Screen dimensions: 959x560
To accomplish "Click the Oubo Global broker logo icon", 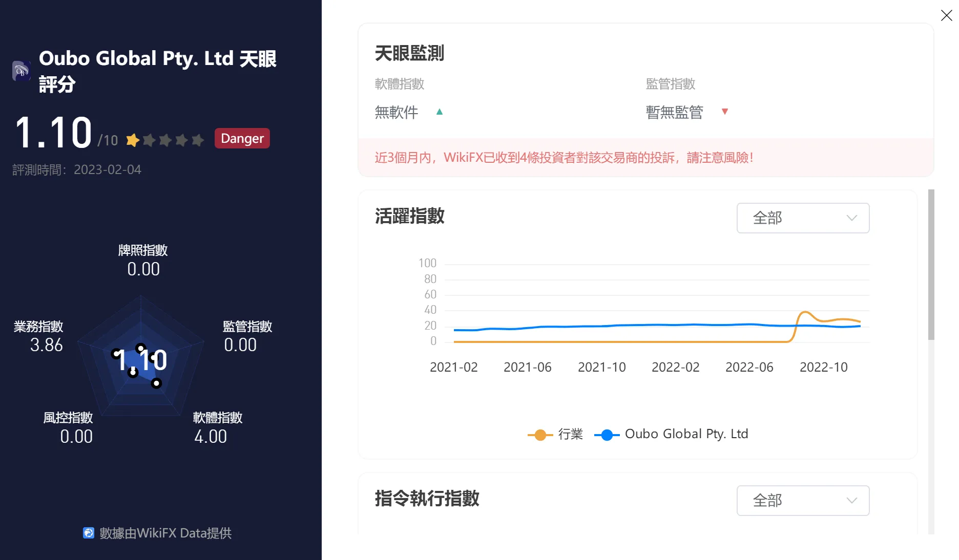I will pyautogui.click(x=21, y=71).
